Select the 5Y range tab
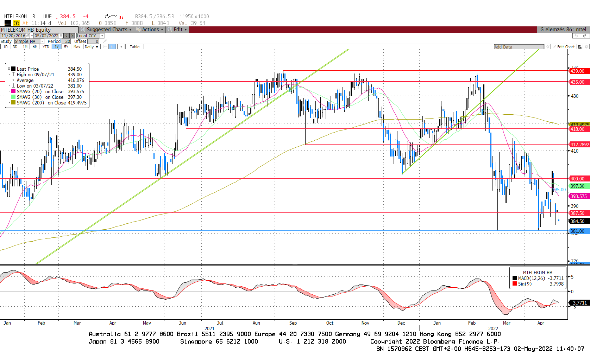Viewport: 590px width, 364px height. click(66, 47)
